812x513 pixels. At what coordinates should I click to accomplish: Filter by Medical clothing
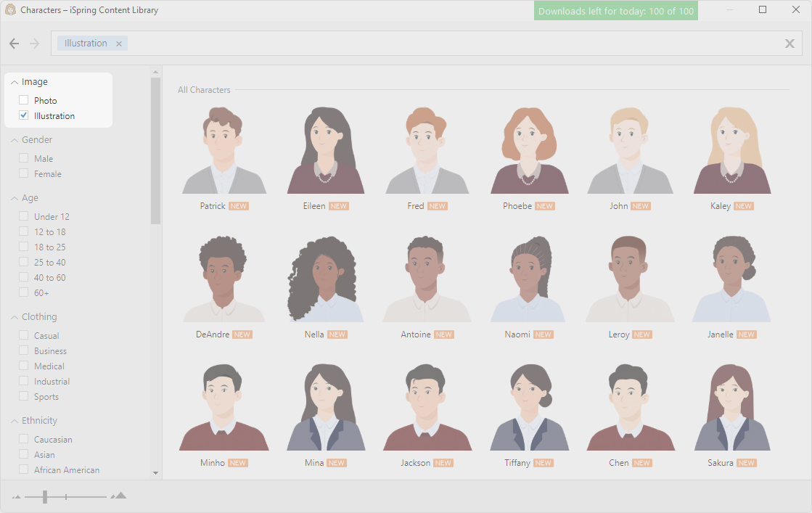pyautogui.click(x=24, y=366)
